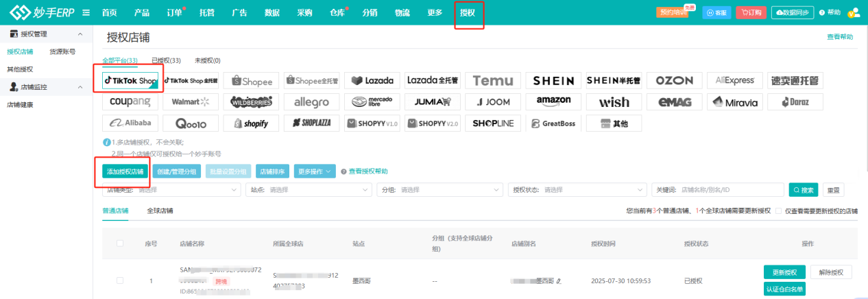Toggle the hamburger sidebar menu icon
Viewport: 868px width, 299px height.
[86, 12]
